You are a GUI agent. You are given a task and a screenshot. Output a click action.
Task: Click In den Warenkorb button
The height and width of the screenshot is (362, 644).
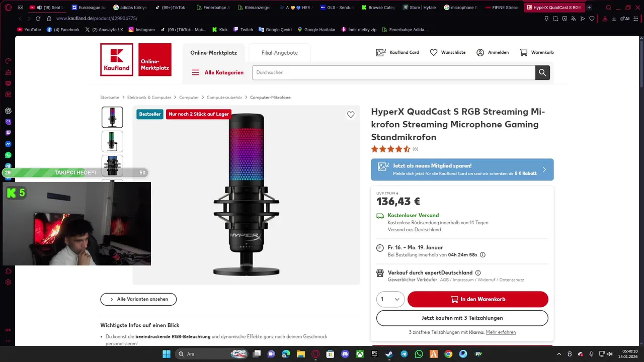[x=478, y=299]
